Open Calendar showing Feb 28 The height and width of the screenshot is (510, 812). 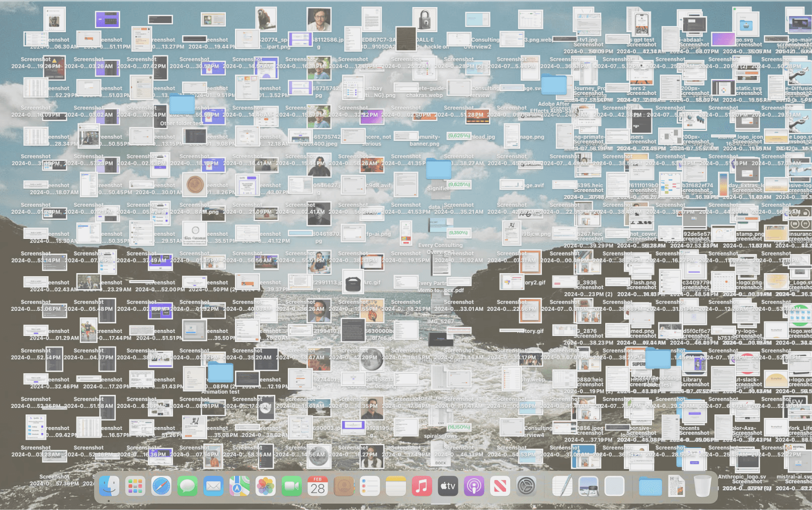coord(317,486)
